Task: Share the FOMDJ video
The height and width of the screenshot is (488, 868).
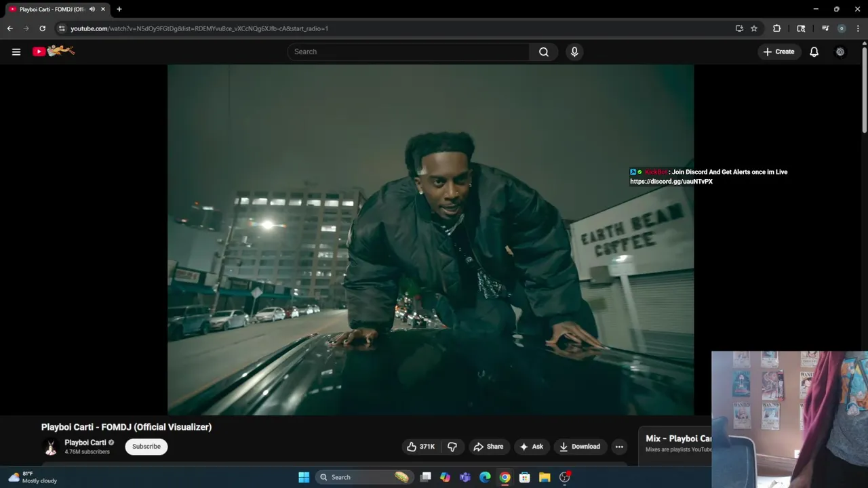Action: (488, 447)
